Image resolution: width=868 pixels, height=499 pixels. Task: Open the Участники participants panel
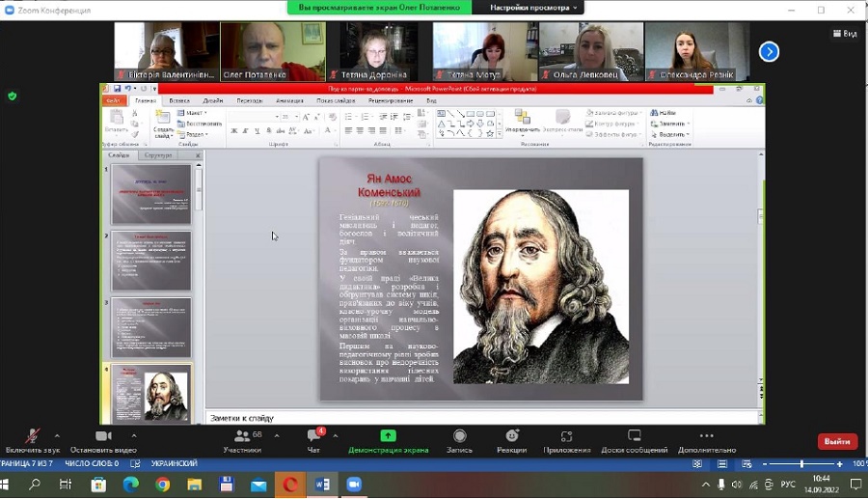(x=241, y=437)
